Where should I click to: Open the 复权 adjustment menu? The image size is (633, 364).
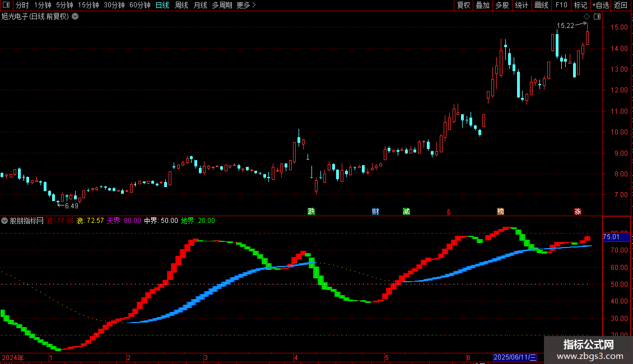point(463,5)
